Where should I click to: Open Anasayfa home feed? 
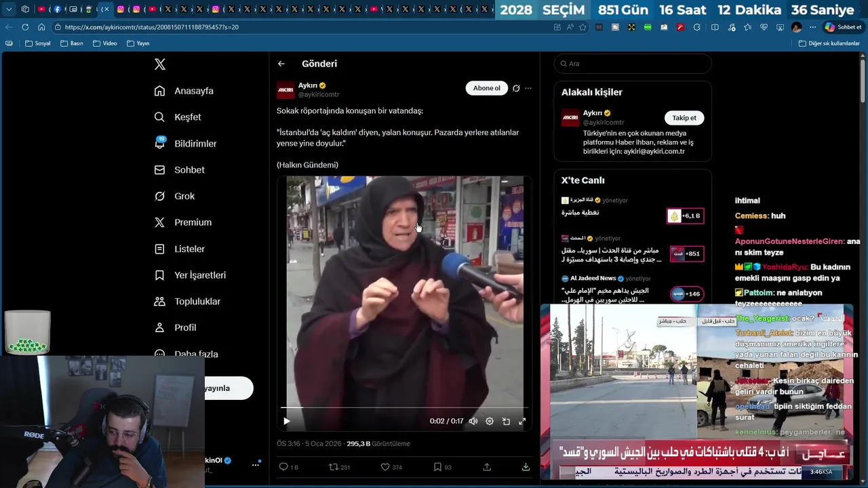tap(184, 91)
